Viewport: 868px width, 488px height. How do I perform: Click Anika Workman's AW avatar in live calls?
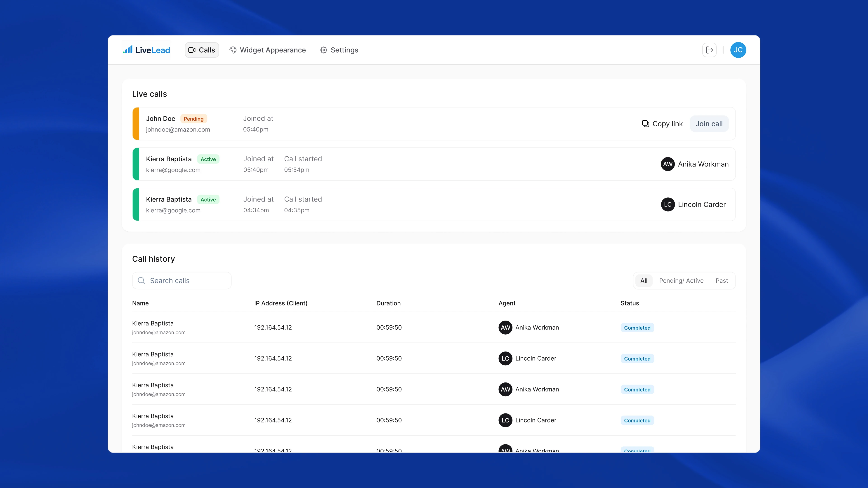(x=668, y=164)
